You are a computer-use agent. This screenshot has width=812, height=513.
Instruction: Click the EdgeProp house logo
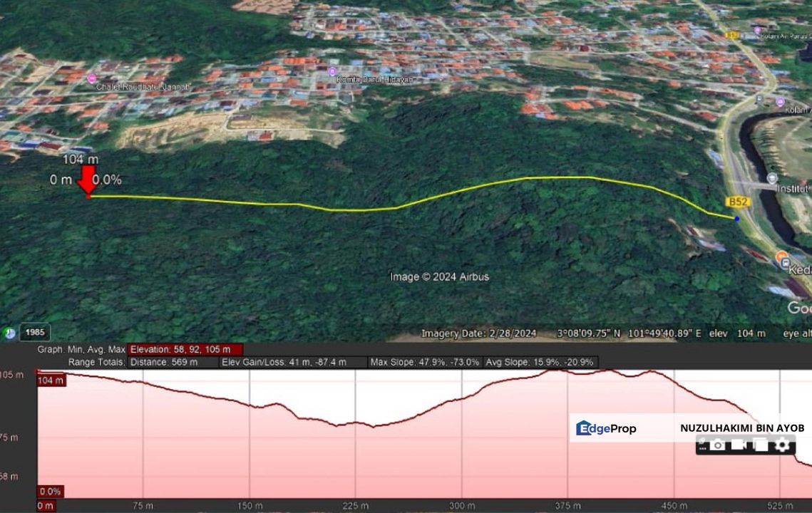(x=582, y=429)
